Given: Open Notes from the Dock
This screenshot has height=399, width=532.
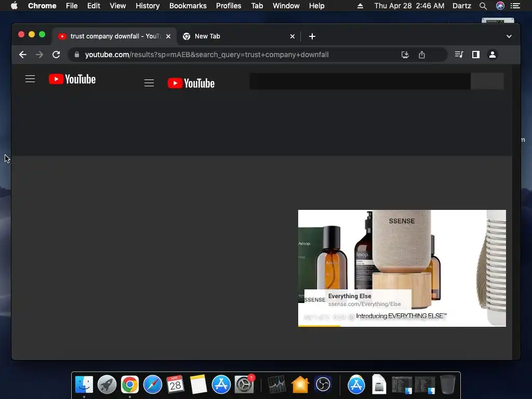Looking at the screenshot, I should tap(198, 384).
